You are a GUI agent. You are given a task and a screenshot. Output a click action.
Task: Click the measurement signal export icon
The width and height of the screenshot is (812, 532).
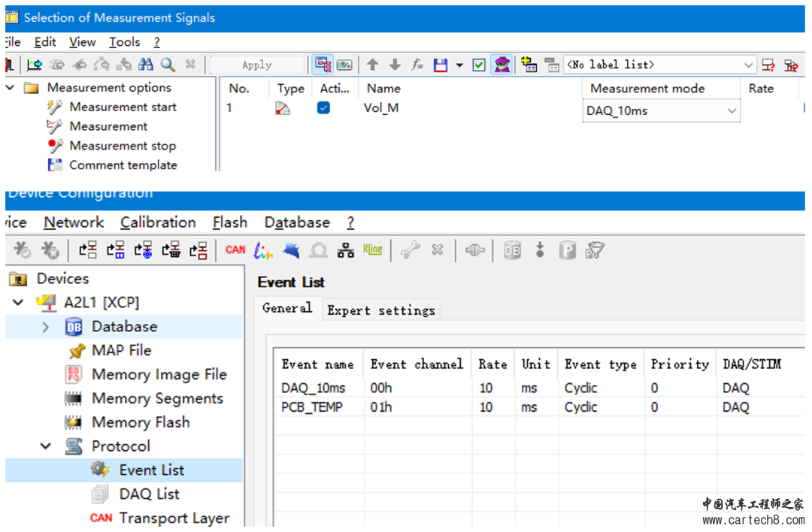click(x=35, y=64)
